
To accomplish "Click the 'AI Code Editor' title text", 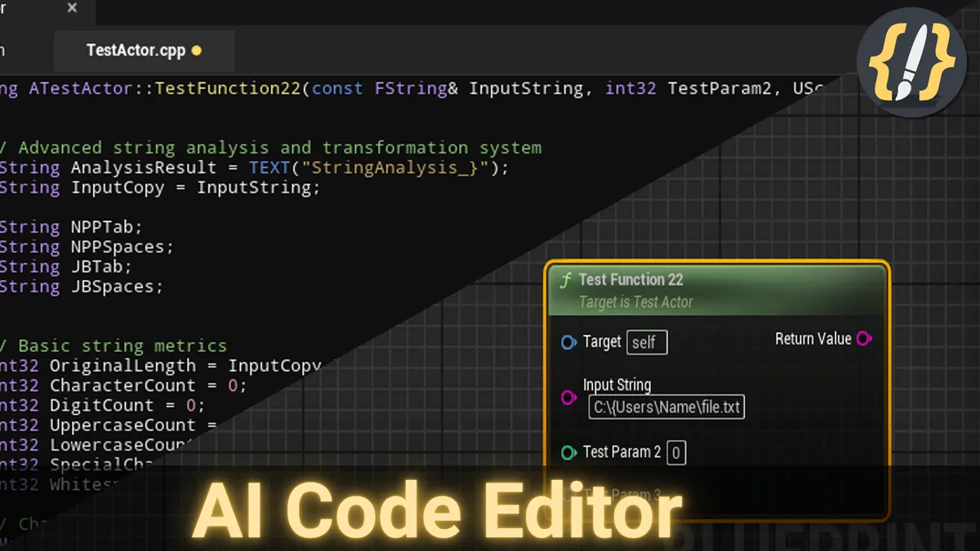I will point(436,512).
